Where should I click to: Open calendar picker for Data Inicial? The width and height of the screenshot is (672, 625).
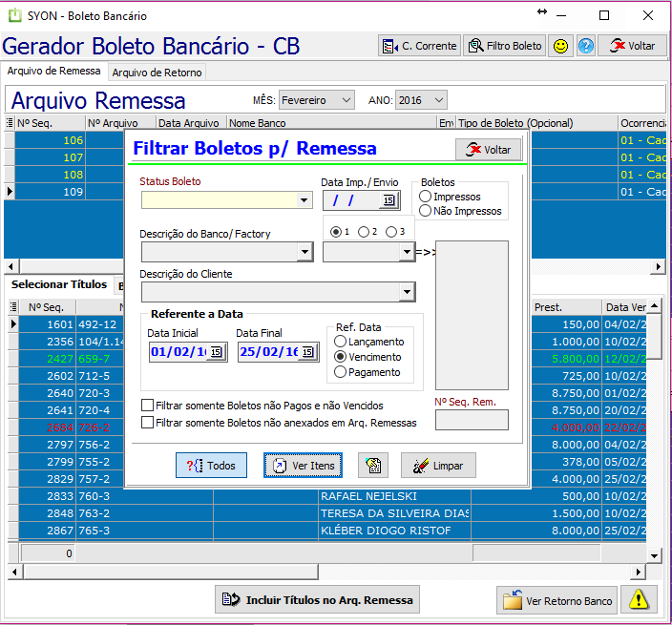216,352
